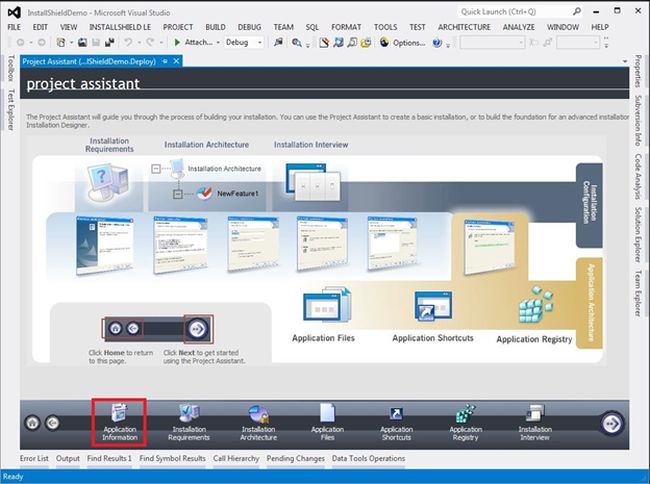Image resolution: width=650 pixels, height=484 pixels.
Task: Click the Application Files diagram icon
Action: (x=327, y=305)
